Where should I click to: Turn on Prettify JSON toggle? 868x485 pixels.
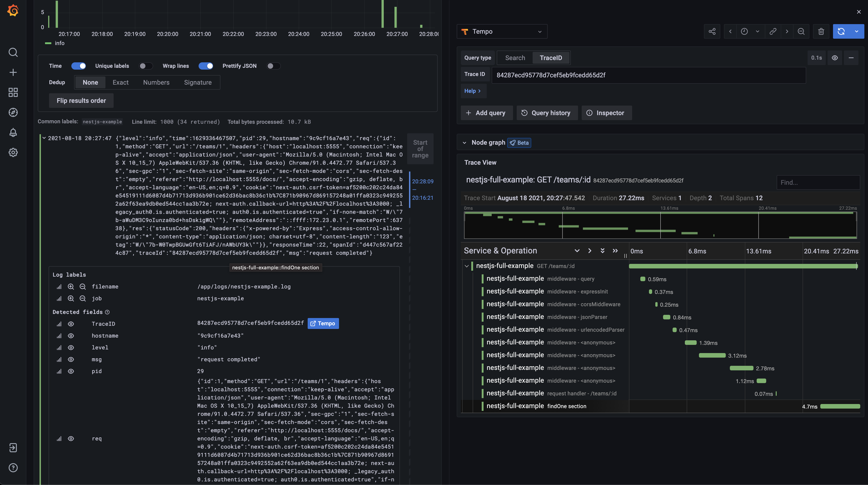[273, 66]
